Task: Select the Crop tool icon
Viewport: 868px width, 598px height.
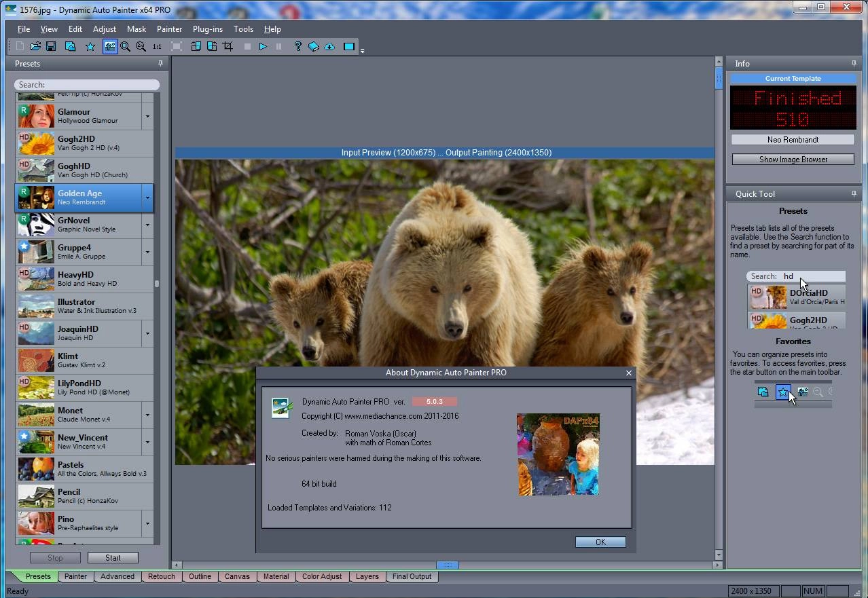Action: [228, 46]
